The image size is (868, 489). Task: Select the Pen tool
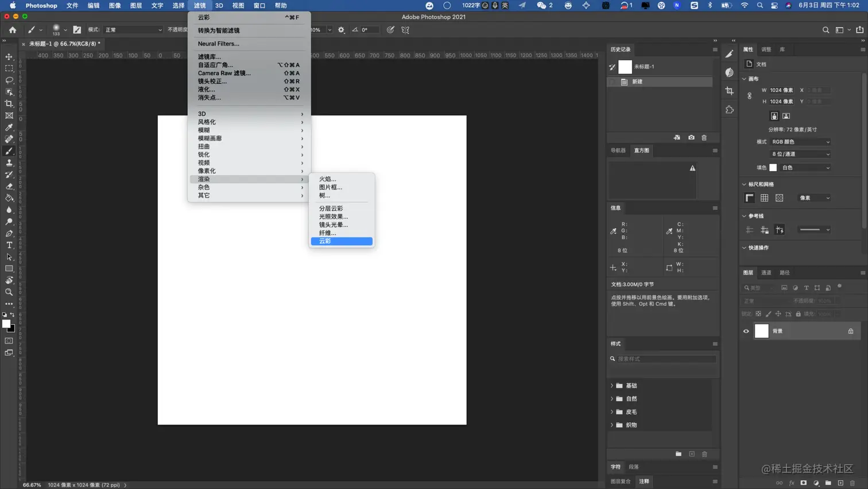click(x=9, y=233)
